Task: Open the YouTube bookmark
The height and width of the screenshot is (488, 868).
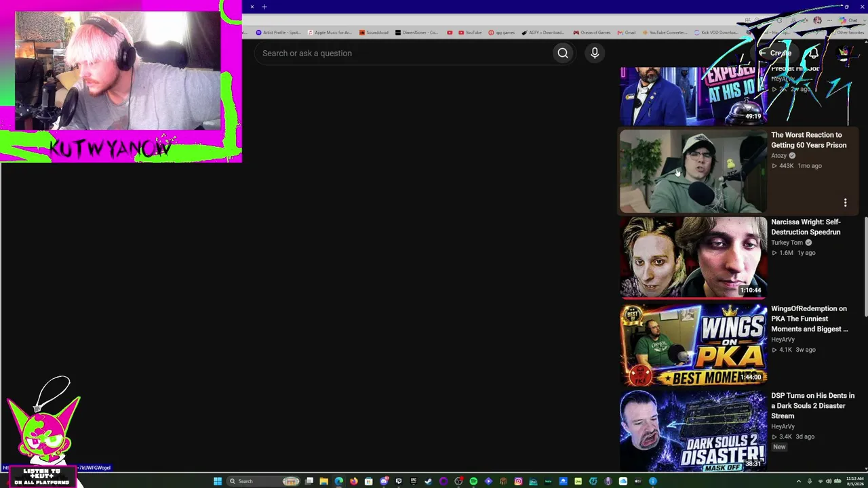Action: pos(470,33)
